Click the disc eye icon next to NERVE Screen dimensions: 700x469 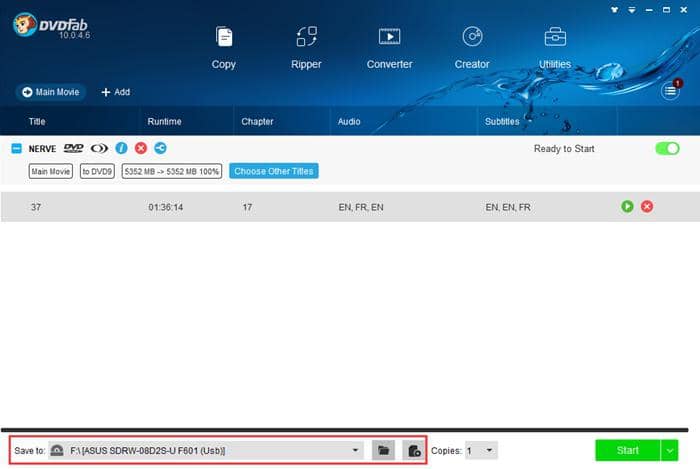(99, 148)
